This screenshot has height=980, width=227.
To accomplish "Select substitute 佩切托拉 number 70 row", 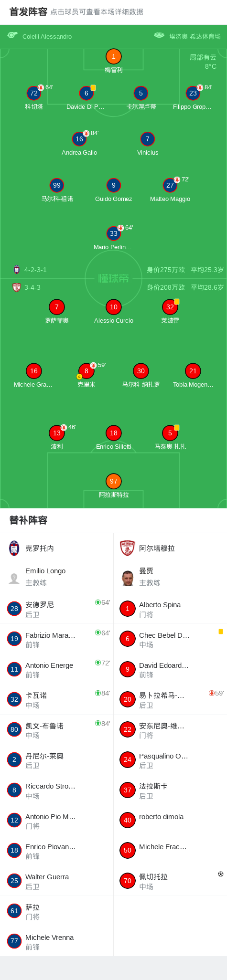I will pyautogui.click(x=170, y=881).
